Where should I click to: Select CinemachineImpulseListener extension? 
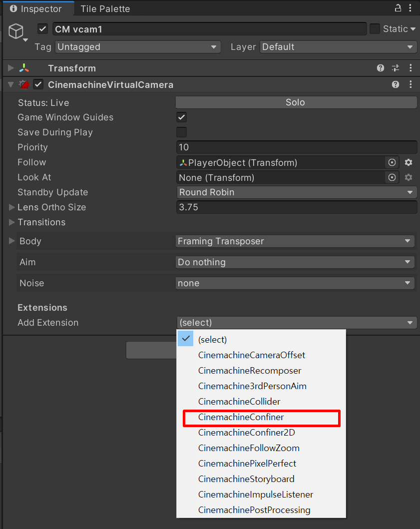tap(262, 495)
